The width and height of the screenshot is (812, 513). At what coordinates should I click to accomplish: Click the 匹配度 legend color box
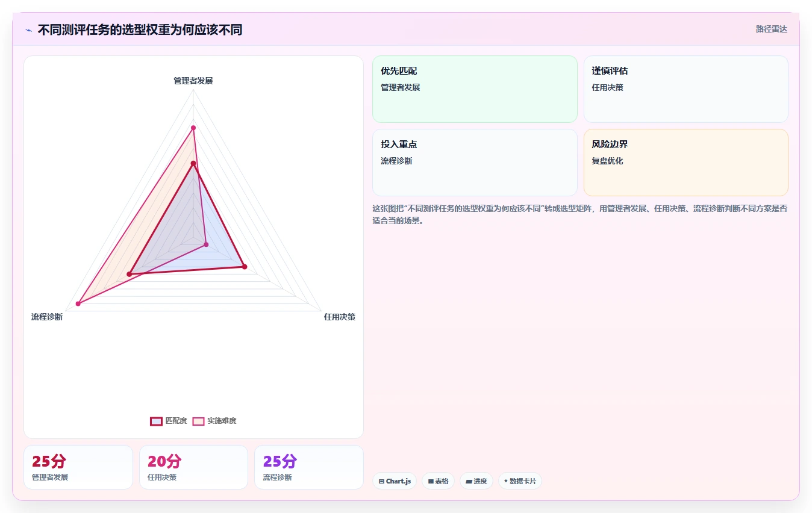click(156, 421)
